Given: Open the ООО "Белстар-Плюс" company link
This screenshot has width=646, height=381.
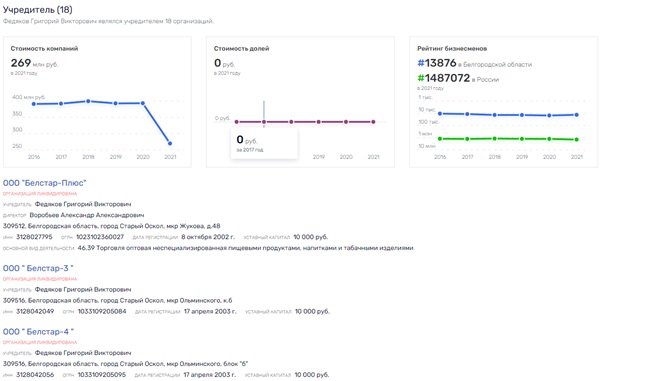Looking at the screenshot, I should [x=44, y=183].
